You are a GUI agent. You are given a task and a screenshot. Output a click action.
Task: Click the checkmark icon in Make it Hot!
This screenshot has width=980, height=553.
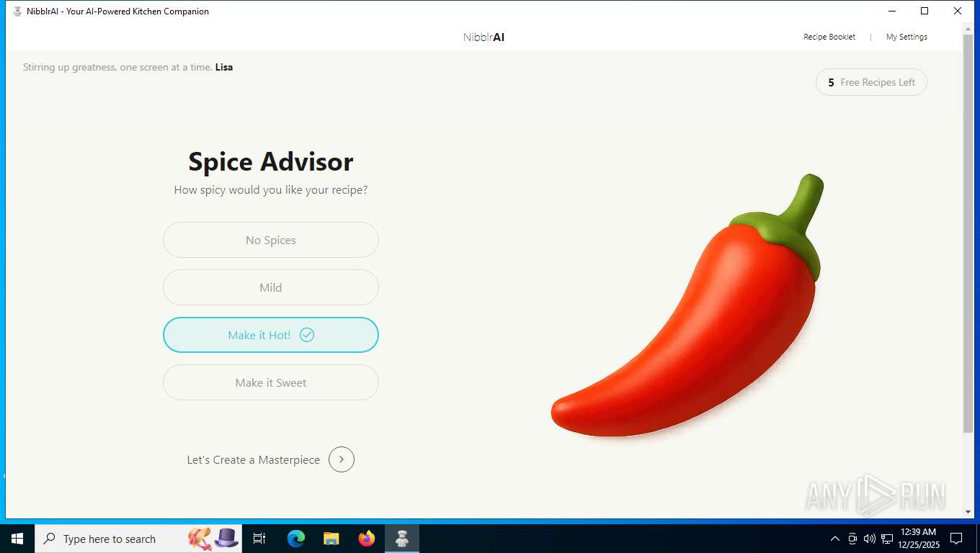click(x=307, y=335)
